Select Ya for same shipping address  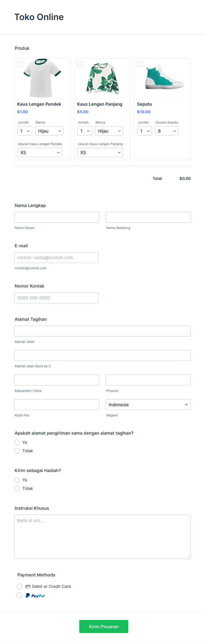click(x=17, y=442)
